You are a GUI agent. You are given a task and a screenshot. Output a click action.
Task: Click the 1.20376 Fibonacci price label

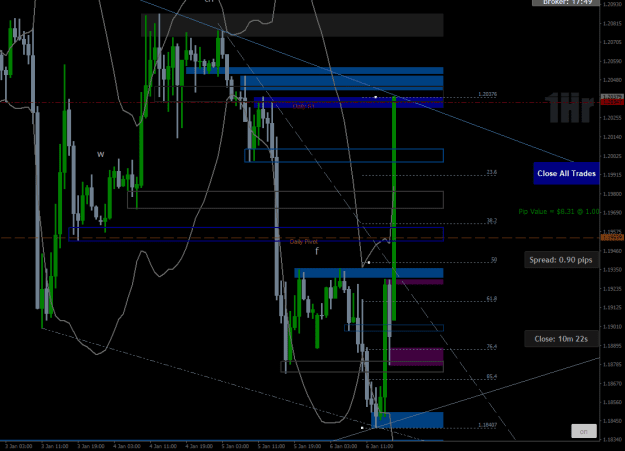(487, 94)
